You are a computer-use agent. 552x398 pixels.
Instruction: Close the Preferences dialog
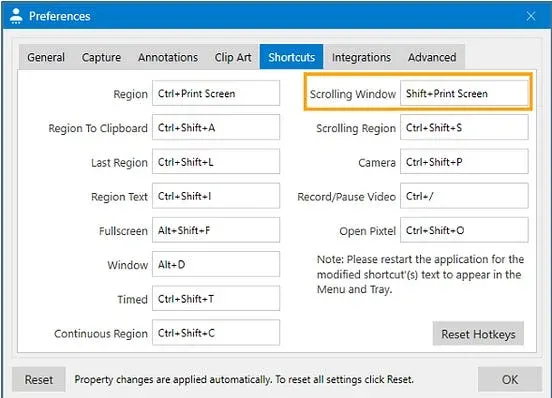(x=531, y=16)
